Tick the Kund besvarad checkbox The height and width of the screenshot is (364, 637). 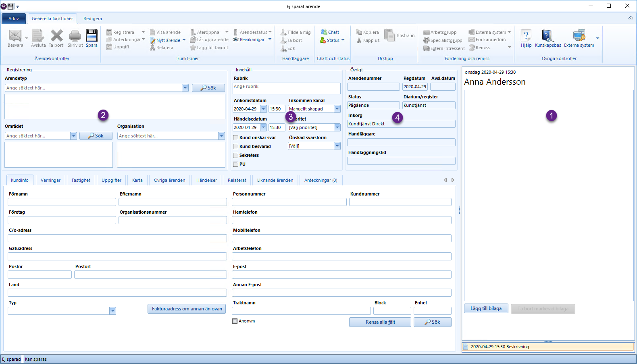[x=236, y=147]
